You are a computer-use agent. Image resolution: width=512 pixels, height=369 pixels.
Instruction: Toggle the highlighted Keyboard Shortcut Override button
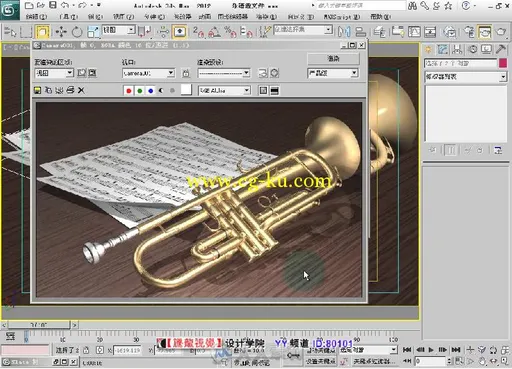pos(180,32)
